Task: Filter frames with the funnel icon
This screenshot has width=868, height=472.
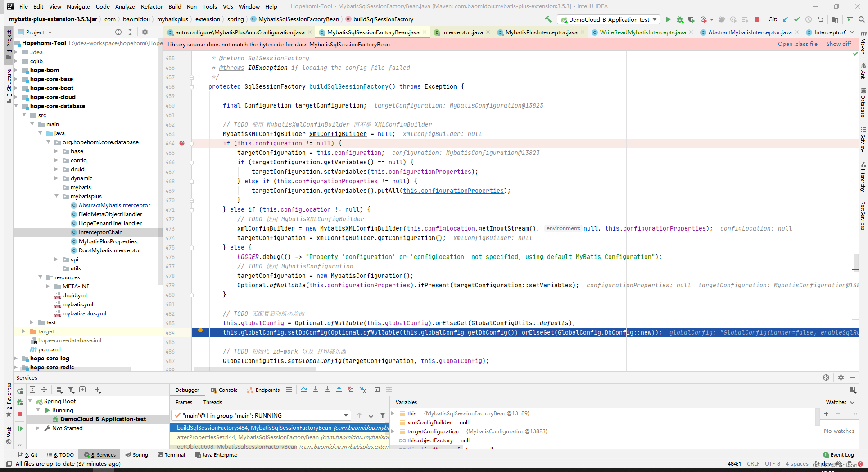Action: point(383,415)
